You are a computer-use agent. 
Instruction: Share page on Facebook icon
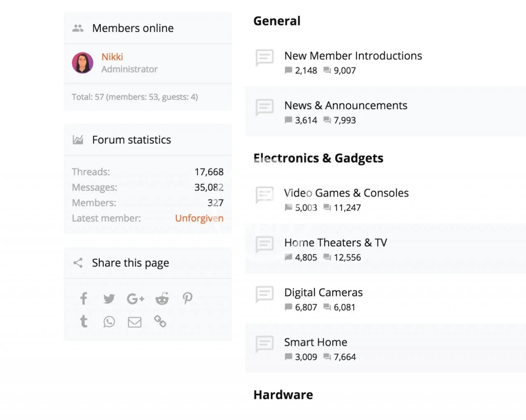point(84,298)
